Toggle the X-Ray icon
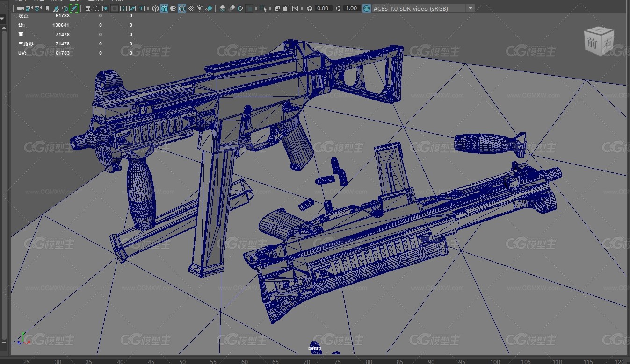 tap(277, 8)
